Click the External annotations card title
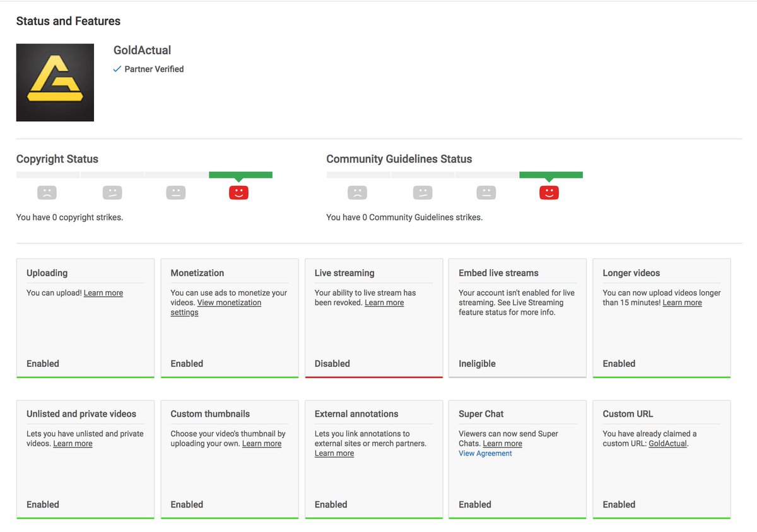 tap(356, 414)
